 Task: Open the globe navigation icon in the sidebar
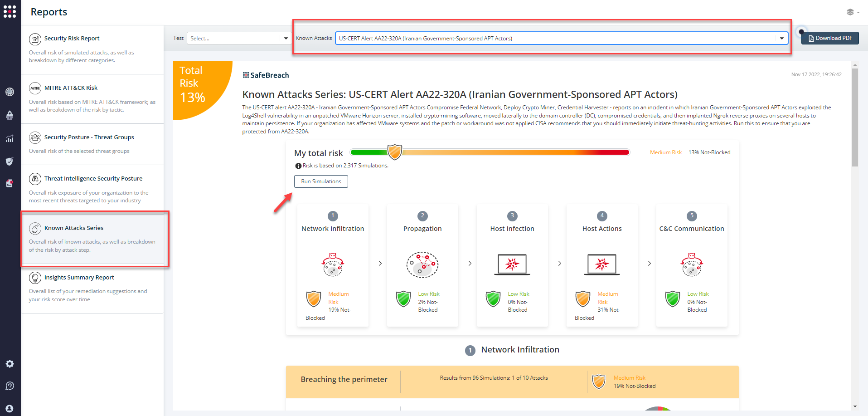[10, 92]
